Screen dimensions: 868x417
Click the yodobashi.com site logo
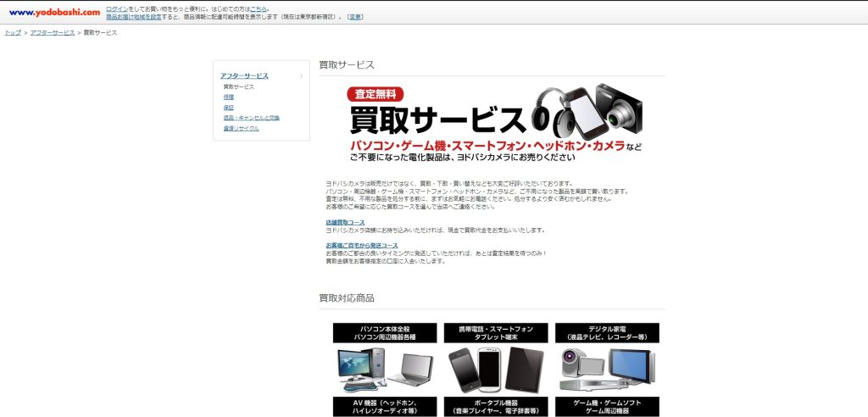pyautogui.click(x=54, y=12)
